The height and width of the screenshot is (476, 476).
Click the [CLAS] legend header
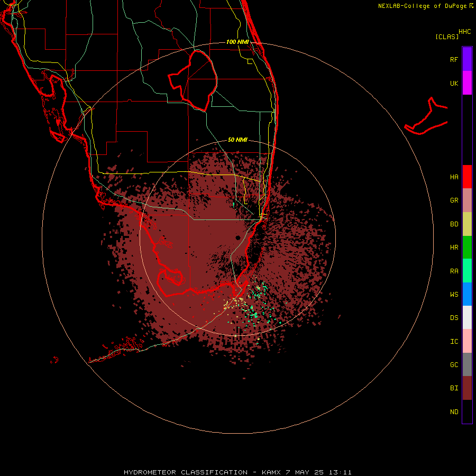tap(447, 37)
